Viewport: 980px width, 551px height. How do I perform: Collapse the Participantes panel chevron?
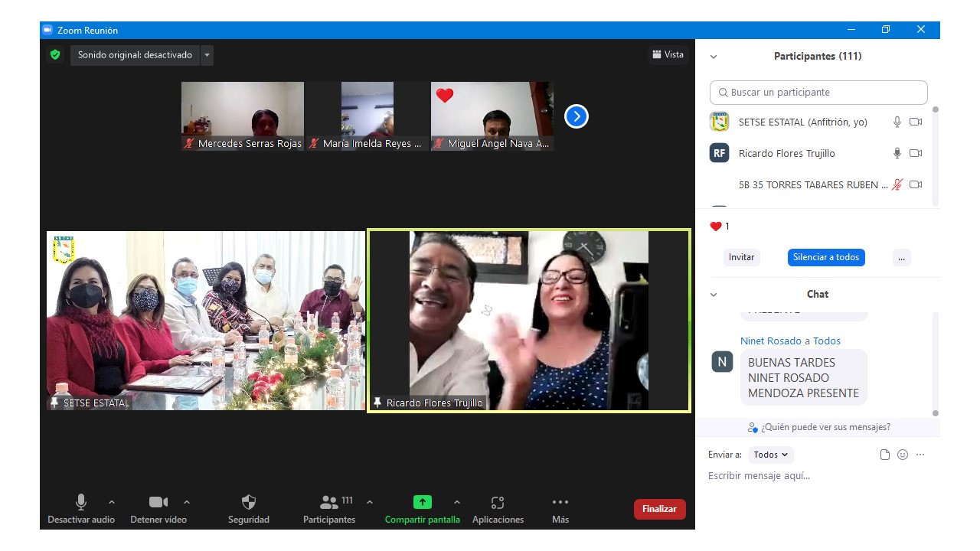(714, 57)
